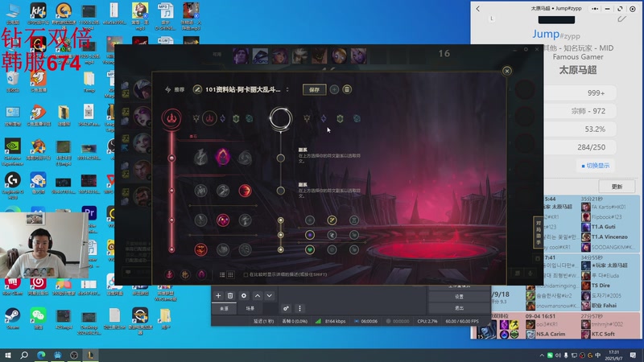Viewport: 644px width, 362px height.
Task: Click the Jump#zypp player name
Action: tap(556, 35)
